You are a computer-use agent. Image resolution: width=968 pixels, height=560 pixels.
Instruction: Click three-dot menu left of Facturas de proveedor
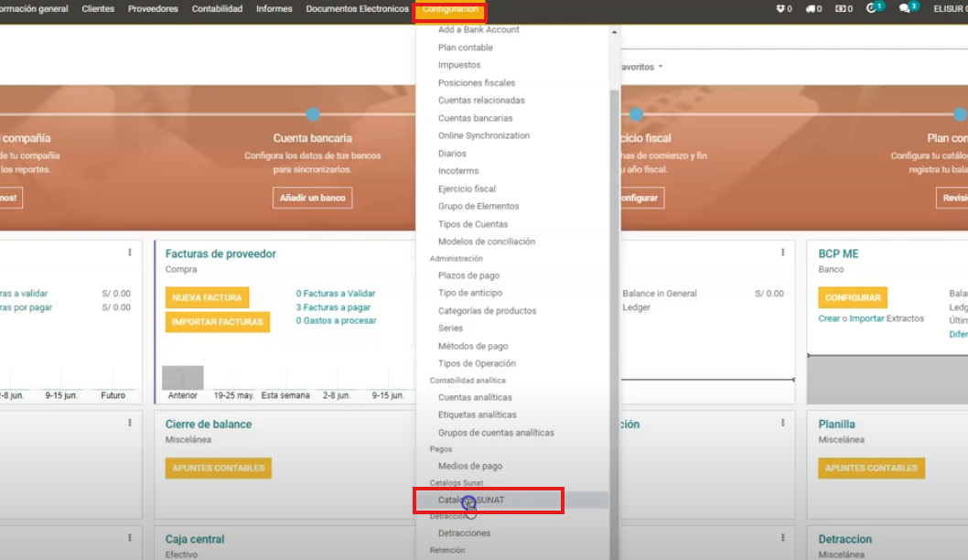click(x=129, y=253)
